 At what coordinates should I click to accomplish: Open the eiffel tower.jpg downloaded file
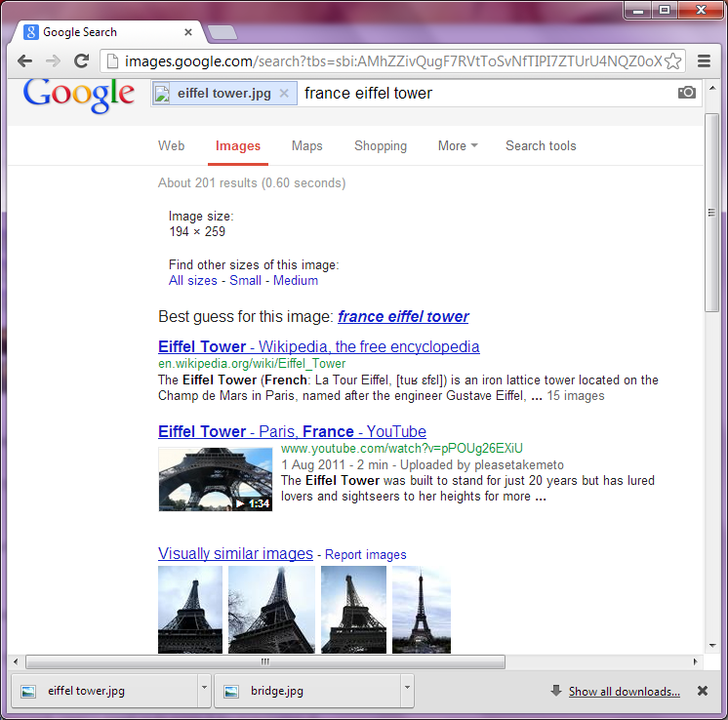104,691
